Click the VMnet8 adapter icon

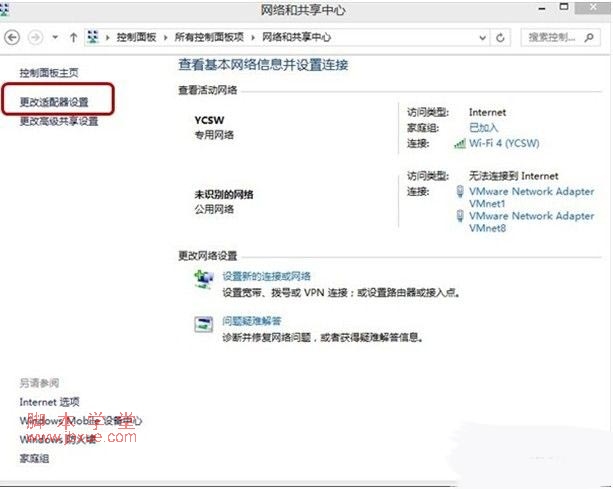[x=460, y=216]
